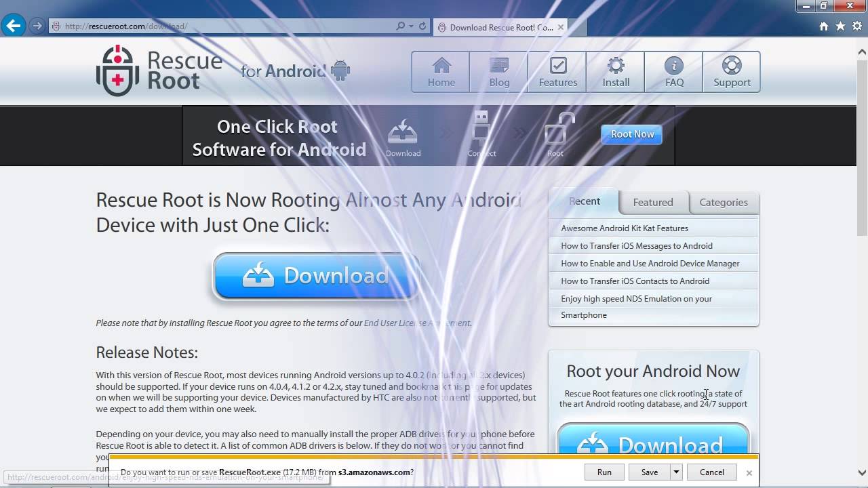Viewport: 868px width, 488px height.
Task: Click the Release Notes heading
Action: pyautogui.click(x=146, y=352)
